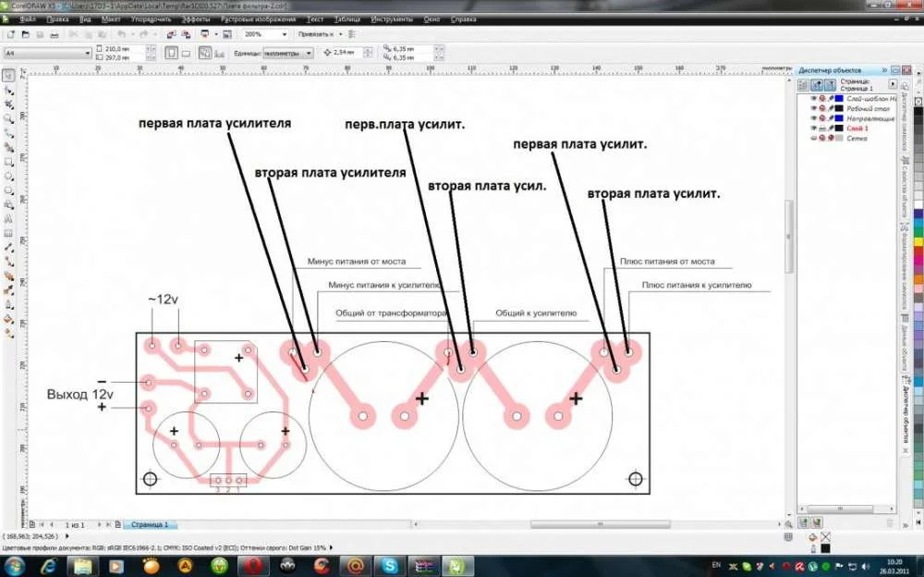The height and width of the screenshot is (577, 924).
Task: Click the Print icon in toolbar
Action: [55, 35]
